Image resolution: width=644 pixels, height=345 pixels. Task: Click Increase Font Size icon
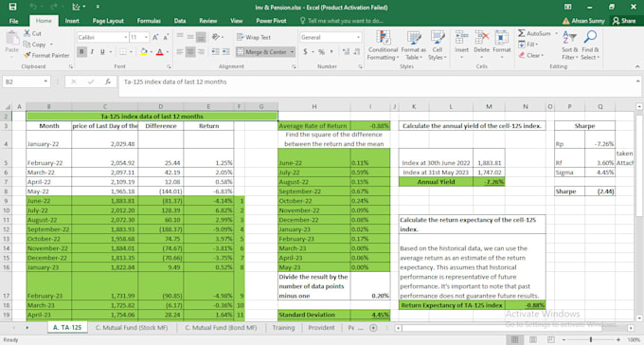155,37
